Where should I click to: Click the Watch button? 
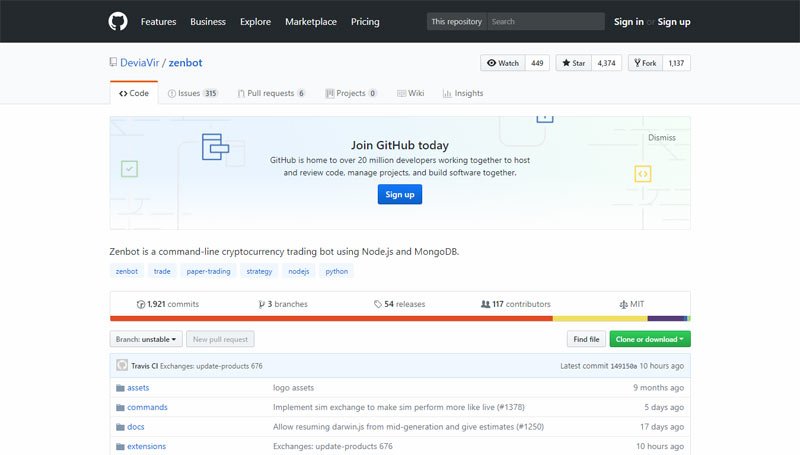pos(503,63)
